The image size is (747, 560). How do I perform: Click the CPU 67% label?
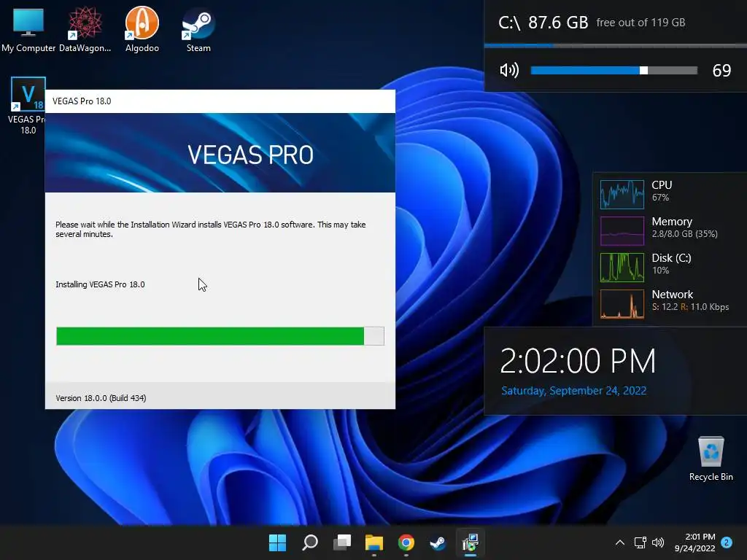pyautogui.click(x=662, y=190)
